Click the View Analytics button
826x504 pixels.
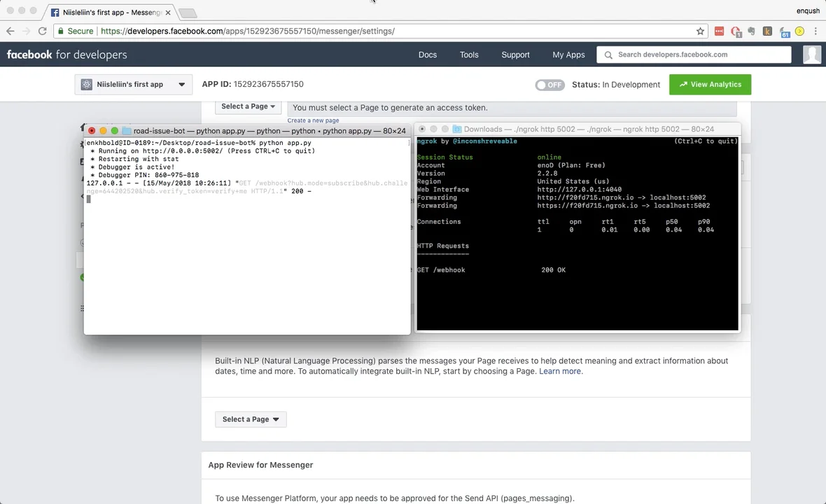[710, 84]
